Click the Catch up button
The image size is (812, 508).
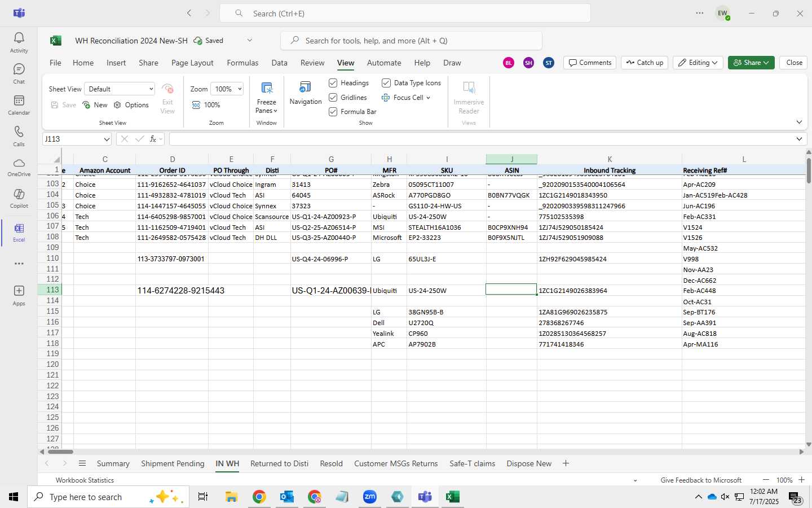click(x=645, y=63)
